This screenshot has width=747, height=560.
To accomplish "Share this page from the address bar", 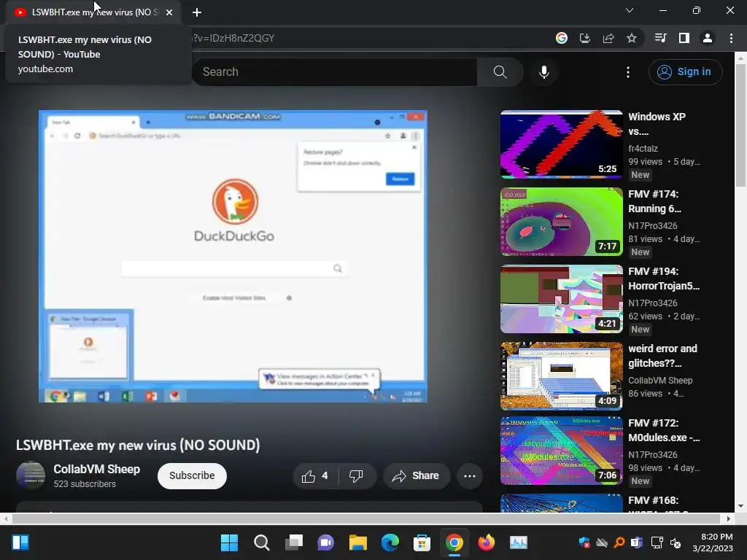I will pyautogui.click(x=608, y=38).
